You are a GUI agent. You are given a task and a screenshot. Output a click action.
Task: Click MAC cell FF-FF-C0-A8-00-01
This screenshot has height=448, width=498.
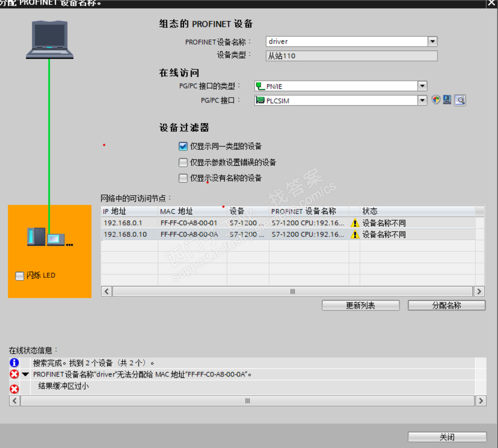[x=192, y=223]
